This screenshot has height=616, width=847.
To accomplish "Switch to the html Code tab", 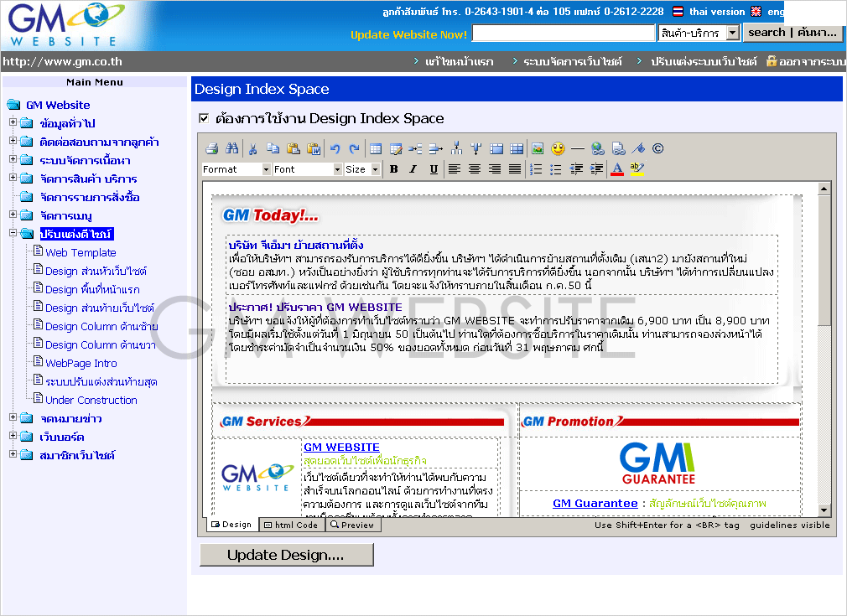I will point(292,525).
